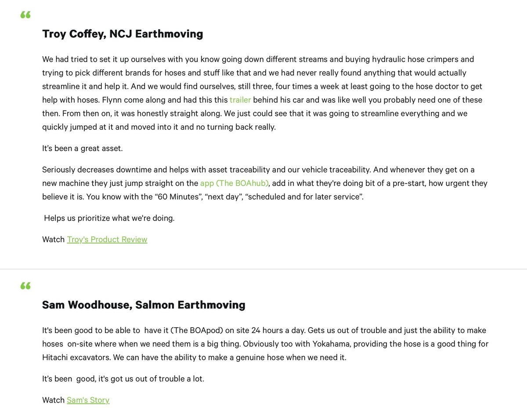Click the 'got us out of trouble a lot' line
Image resolution: width=527 pixels, height=420 pixels.
tap(123, 378)
